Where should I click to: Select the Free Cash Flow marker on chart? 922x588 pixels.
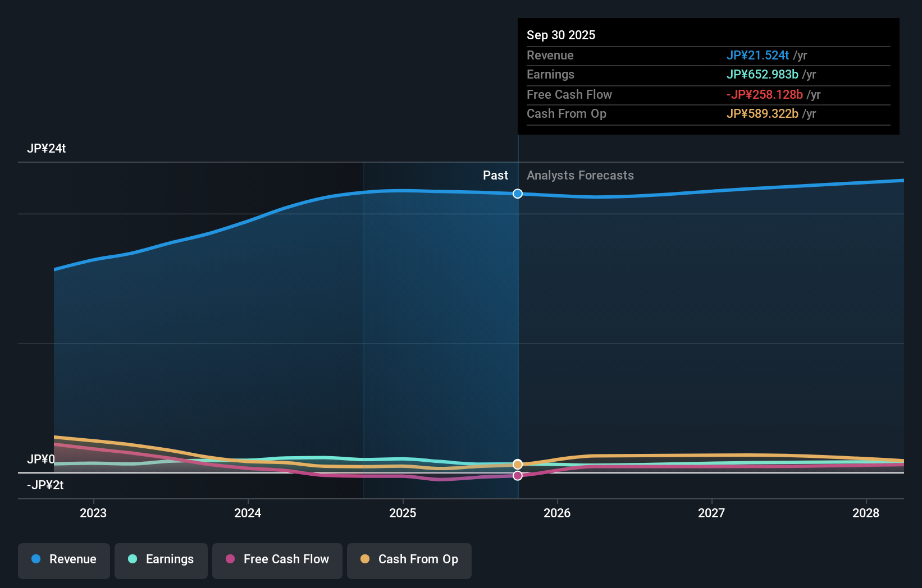[517, 476]
